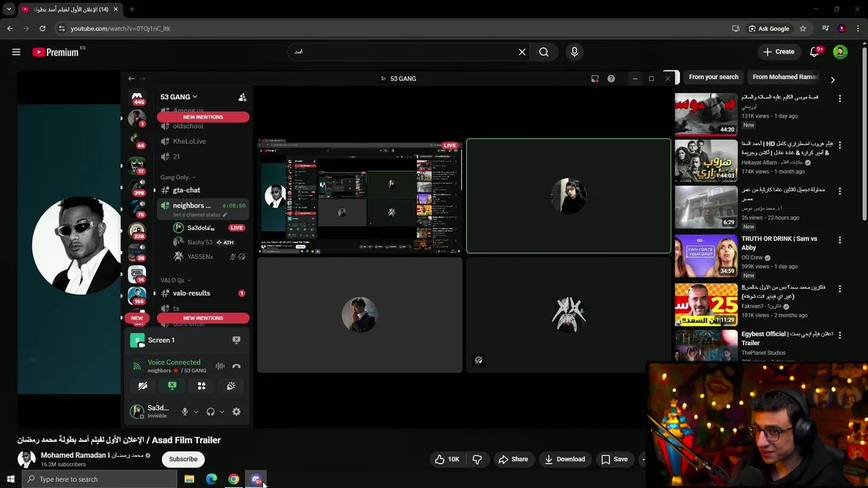Image resolution: width=868 pixels, height=488 pixels.
Task: Click the Discord inbox icon in title bar
Action: (595, 79)
